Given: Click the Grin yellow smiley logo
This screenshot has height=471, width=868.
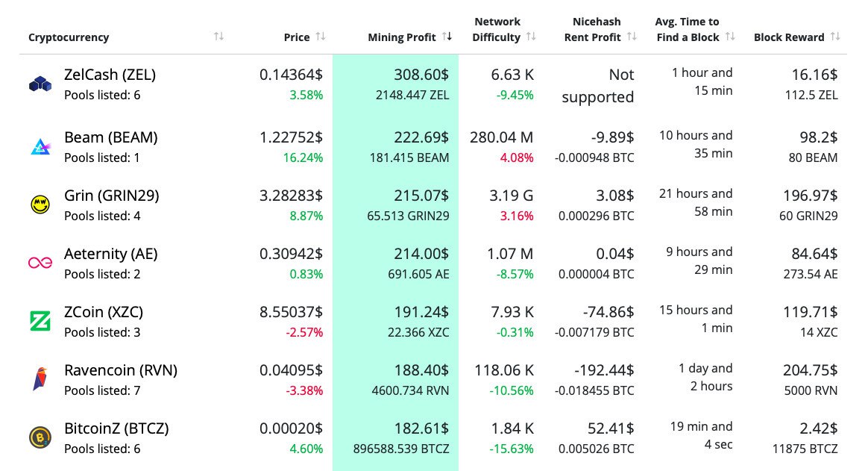Looking at the screenshot, I should 40,205.
